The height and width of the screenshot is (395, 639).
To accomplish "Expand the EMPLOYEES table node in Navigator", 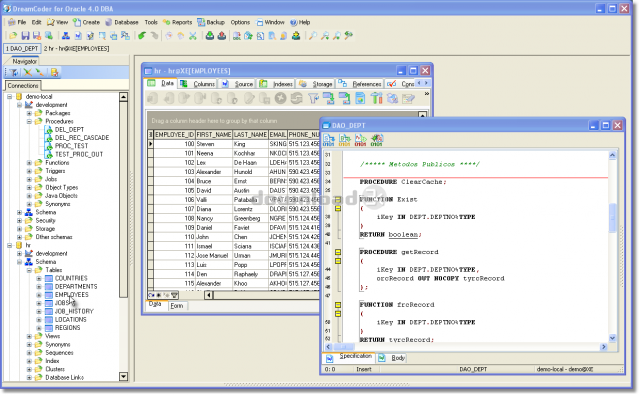I will (39, 295).
